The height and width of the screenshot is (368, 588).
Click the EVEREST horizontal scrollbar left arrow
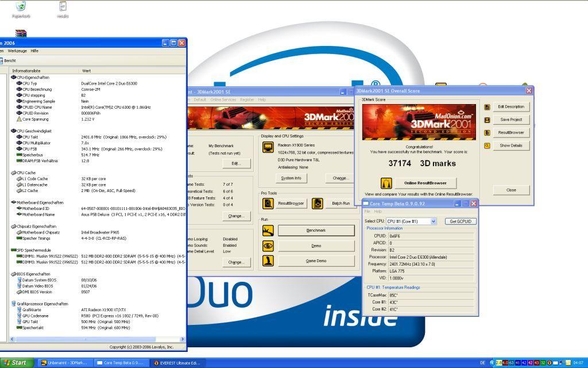coord(12,339)
